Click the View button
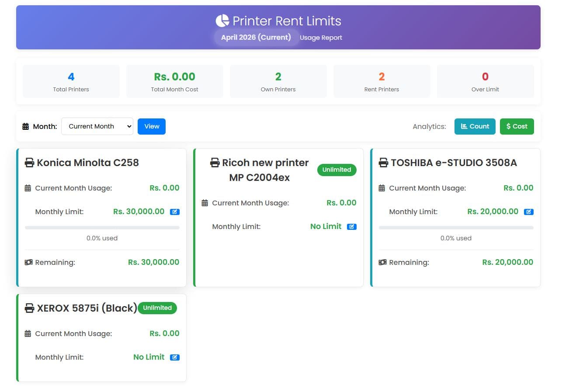 (152, 126)
